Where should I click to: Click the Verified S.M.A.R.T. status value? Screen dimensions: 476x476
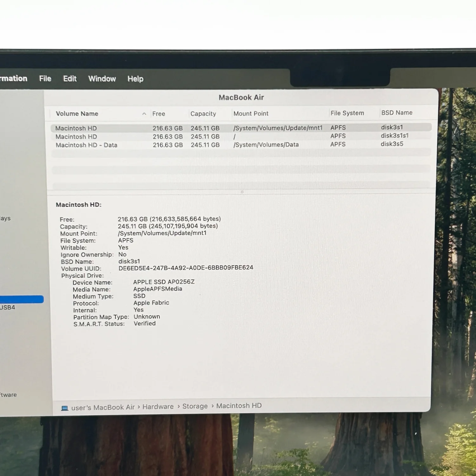145,323
